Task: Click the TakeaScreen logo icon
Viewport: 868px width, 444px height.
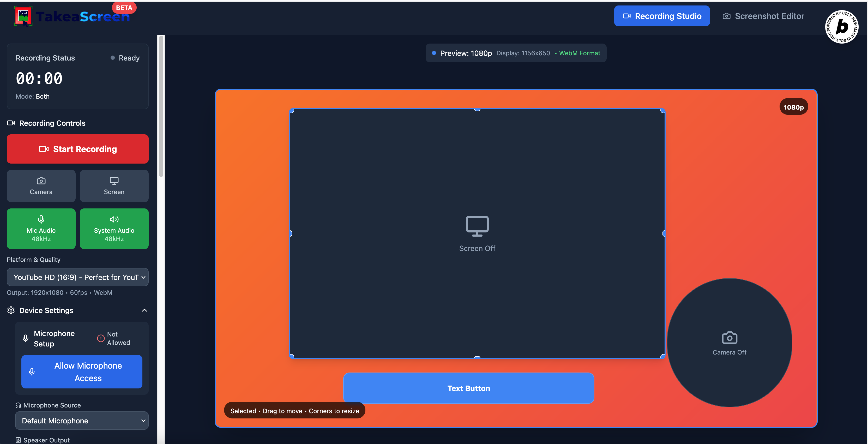Action: click(x=23, y=16)
